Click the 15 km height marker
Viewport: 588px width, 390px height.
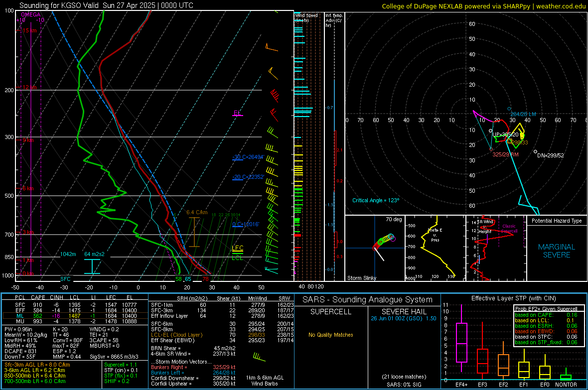click(29, 30)
